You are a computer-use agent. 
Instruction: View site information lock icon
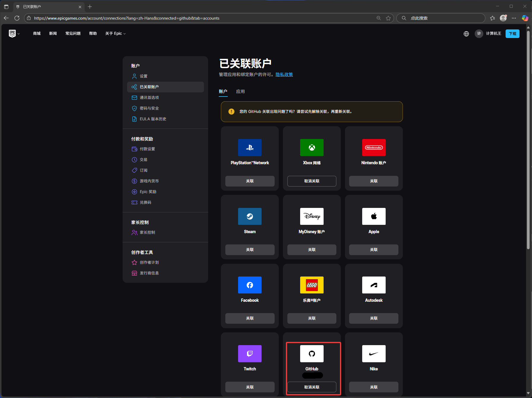tap(29, 18)
